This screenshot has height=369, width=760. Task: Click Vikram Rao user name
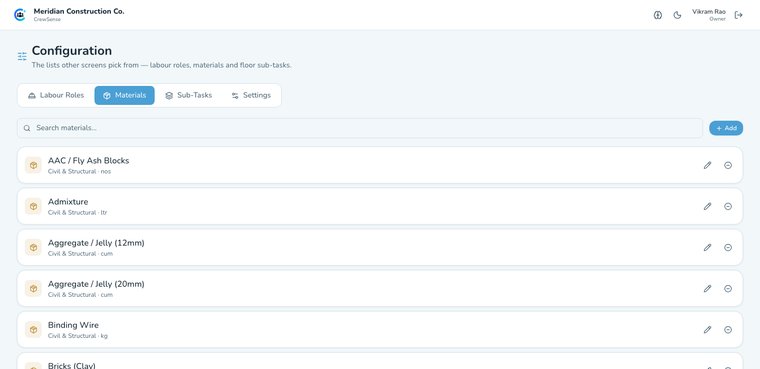pyautogui.click(x=709, y=12)
